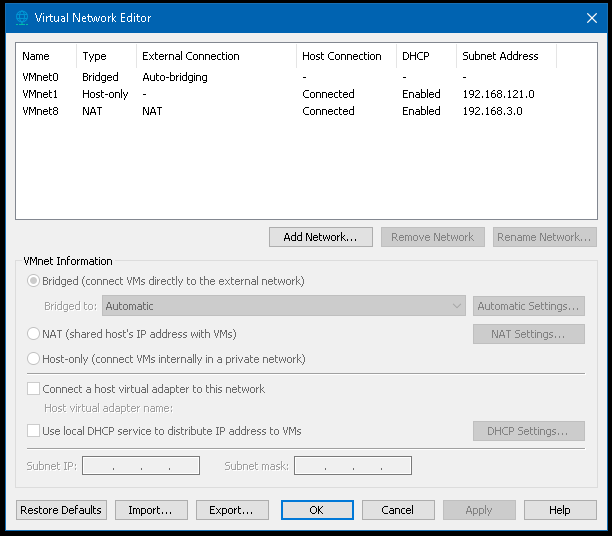
Task: Toggle Use local DHCP service checkbox
Action: click(x=34, y=431)
